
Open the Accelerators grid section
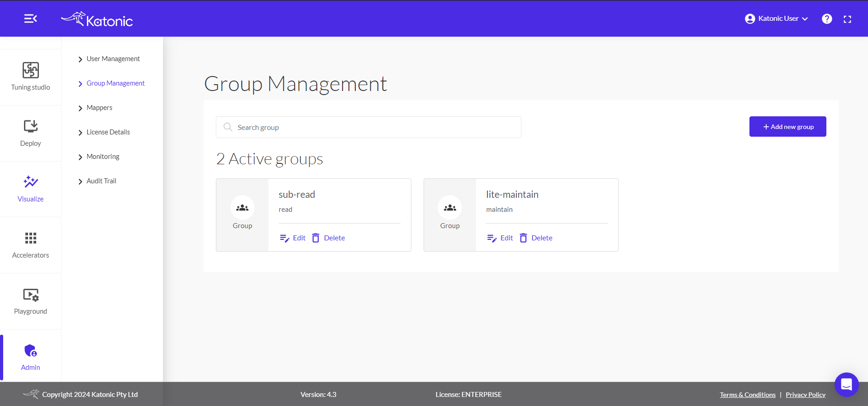tap(30, 245)
